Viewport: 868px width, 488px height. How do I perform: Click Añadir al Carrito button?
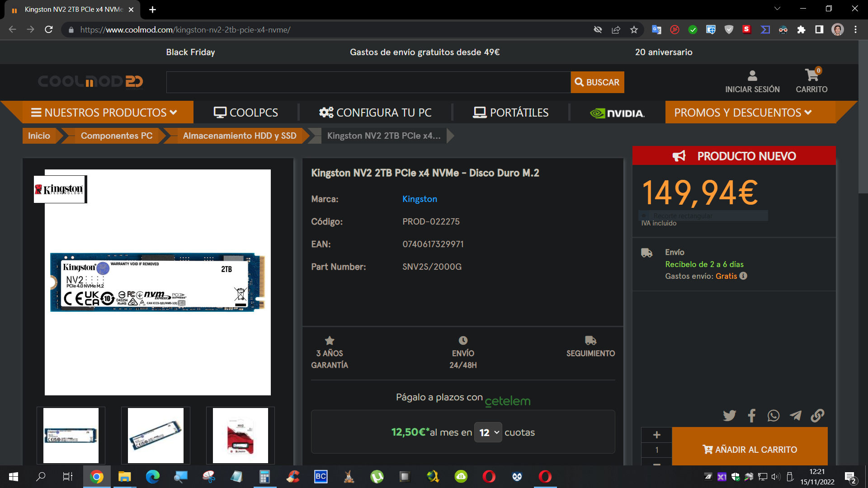750,449
